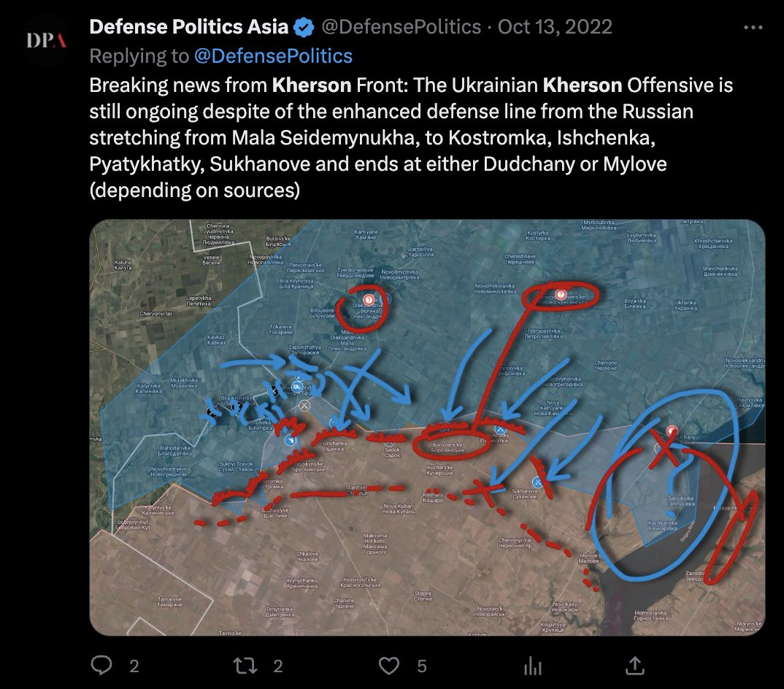The width and height of the screenshot is (784, 689).
Task: Click the first bold Kherson word
Action: pos(312,85)
